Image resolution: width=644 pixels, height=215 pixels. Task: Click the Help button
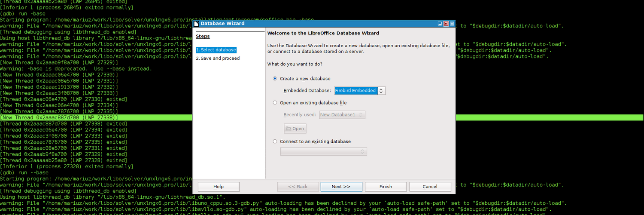[219, 187]
